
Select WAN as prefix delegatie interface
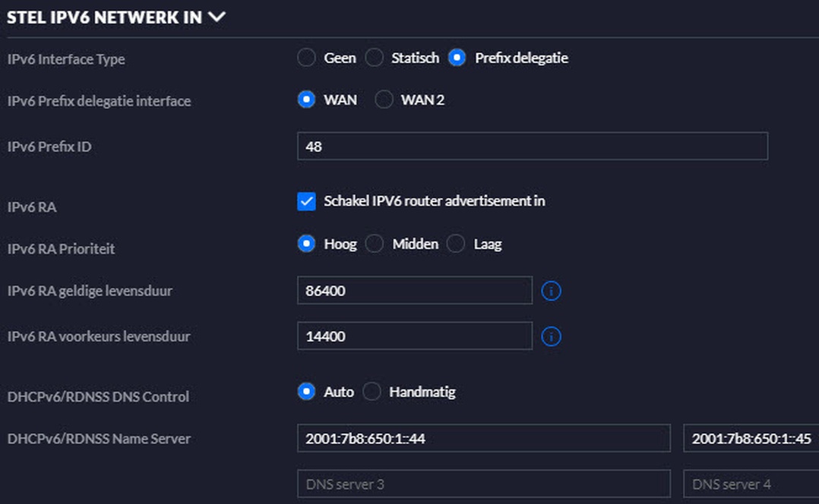pos(306,99)
